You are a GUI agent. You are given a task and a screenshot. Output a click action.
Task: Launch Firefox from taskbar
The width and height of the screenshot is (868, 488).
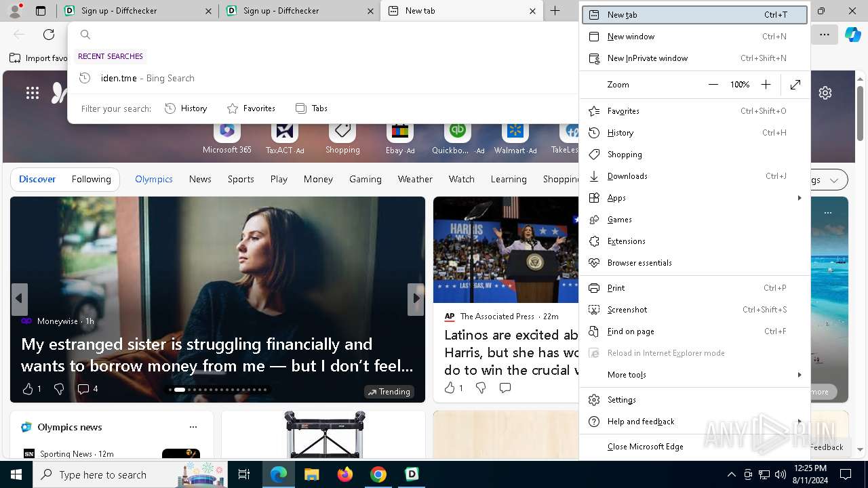345,474
